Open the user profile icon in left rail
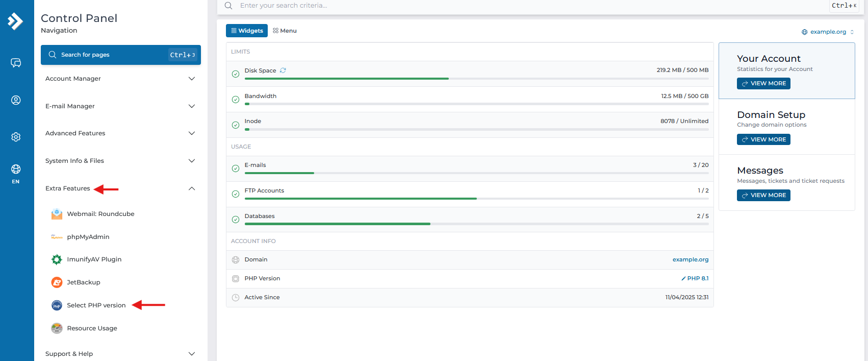Image resolution: width=868 pixels, height=361 pixels. click(16, 100)
